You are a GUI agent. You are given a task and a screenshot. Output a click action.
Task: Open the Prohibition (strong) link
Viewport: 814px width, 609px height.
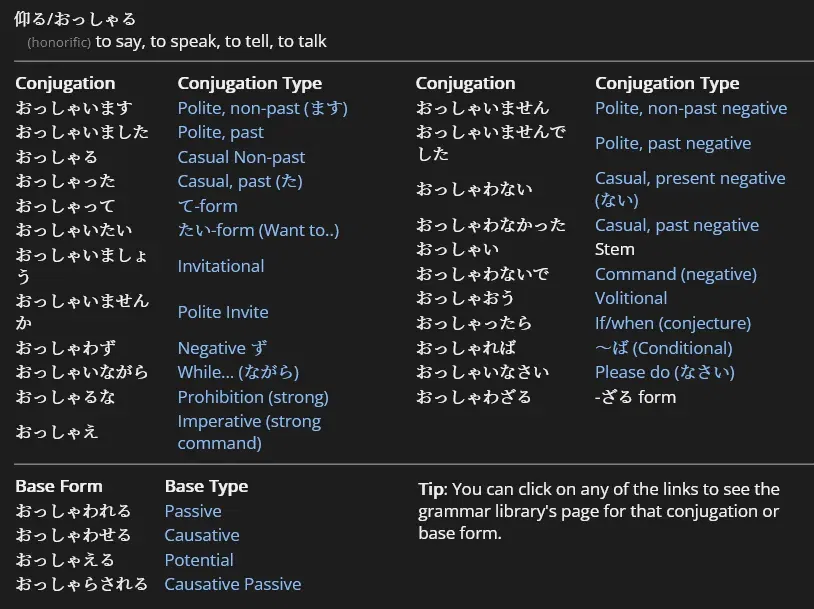pyautogui.click(x=252, y=397)
